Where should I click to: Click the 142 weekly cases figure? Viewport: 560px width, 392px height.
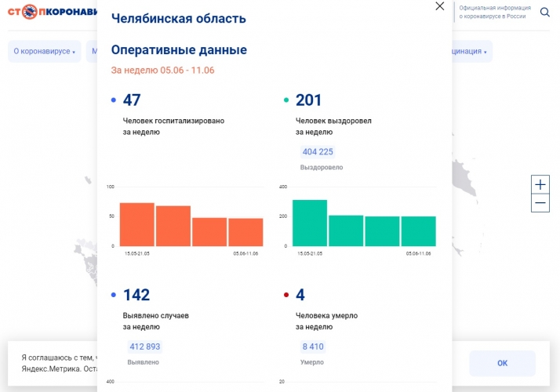click(136, 296)
